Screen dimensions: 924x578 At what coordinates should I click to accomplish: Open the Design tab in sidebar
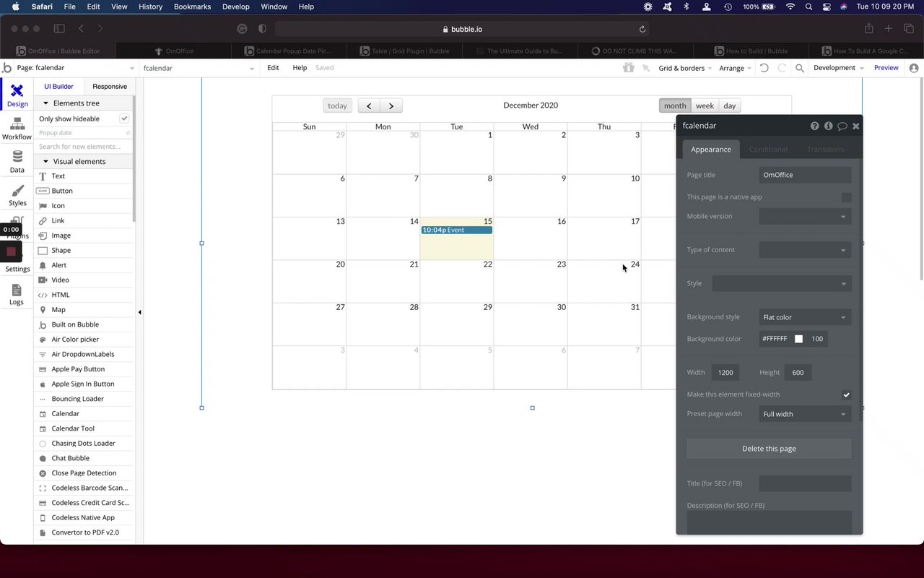coord(17,95)
